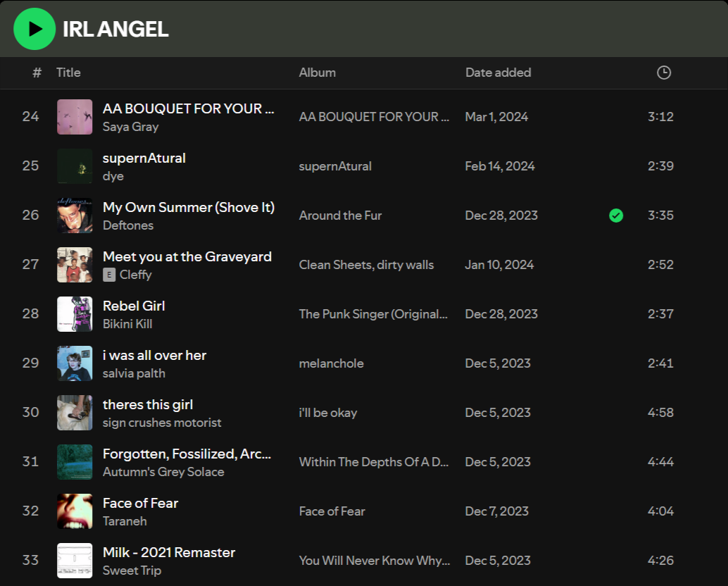Click the Milk - 2021 Remaster cover art

click(x=75, y=560)
